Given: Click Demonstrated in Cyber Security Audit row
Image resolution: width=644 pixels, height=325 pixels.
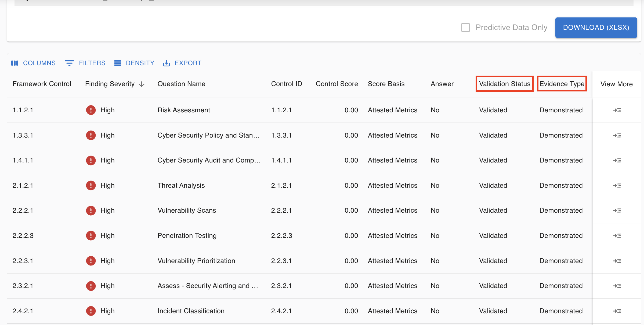Looking at the screenshot, I should point(561,160).
